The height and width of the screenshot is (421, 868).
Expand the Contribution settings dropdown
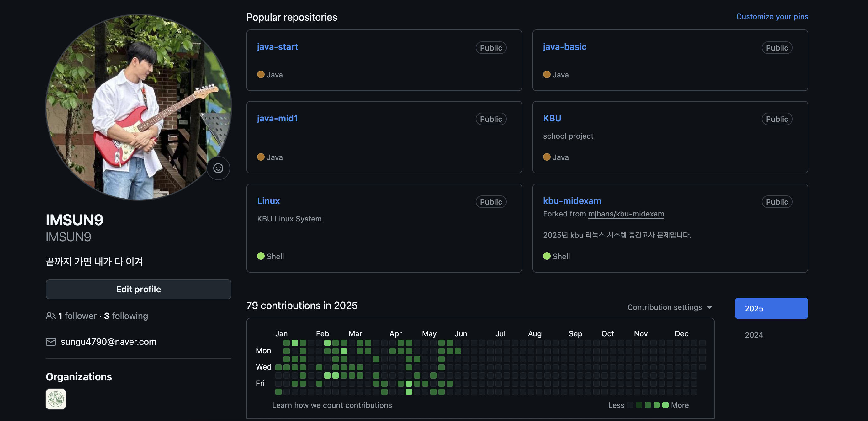(x=664, y=307)
